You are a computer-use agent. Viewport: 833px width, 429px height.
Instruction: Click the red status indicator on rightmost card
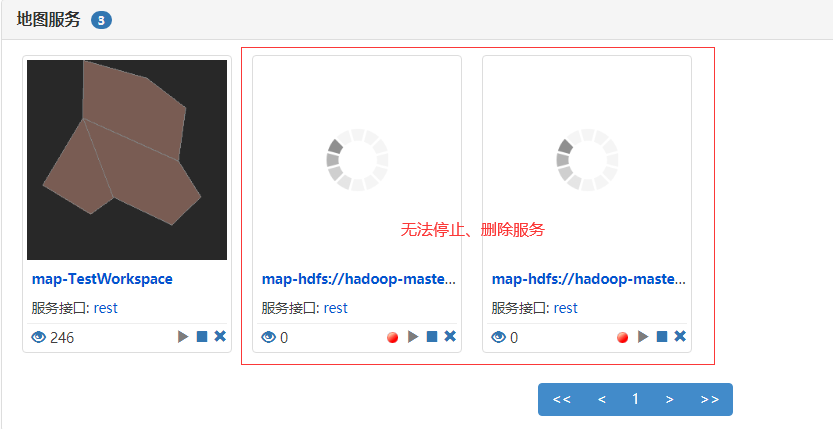tap(623, 338)
